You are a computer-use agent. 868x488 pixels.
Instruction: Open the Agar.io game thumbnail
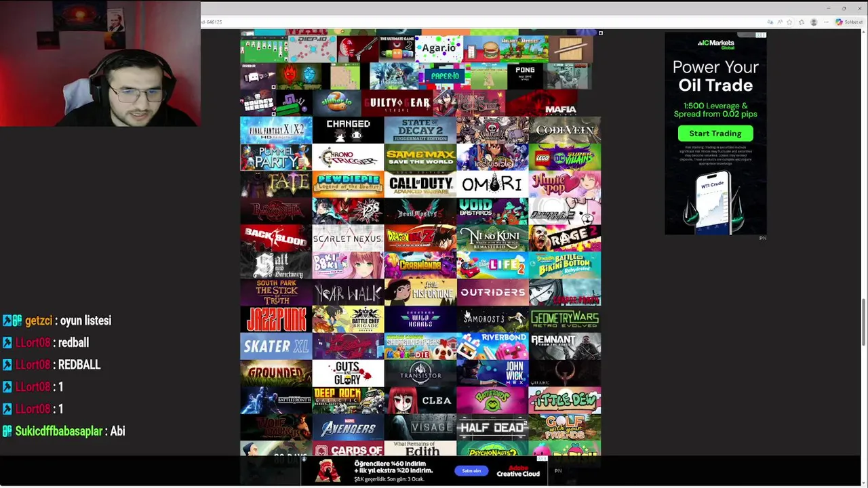click(x=439, y=48)
